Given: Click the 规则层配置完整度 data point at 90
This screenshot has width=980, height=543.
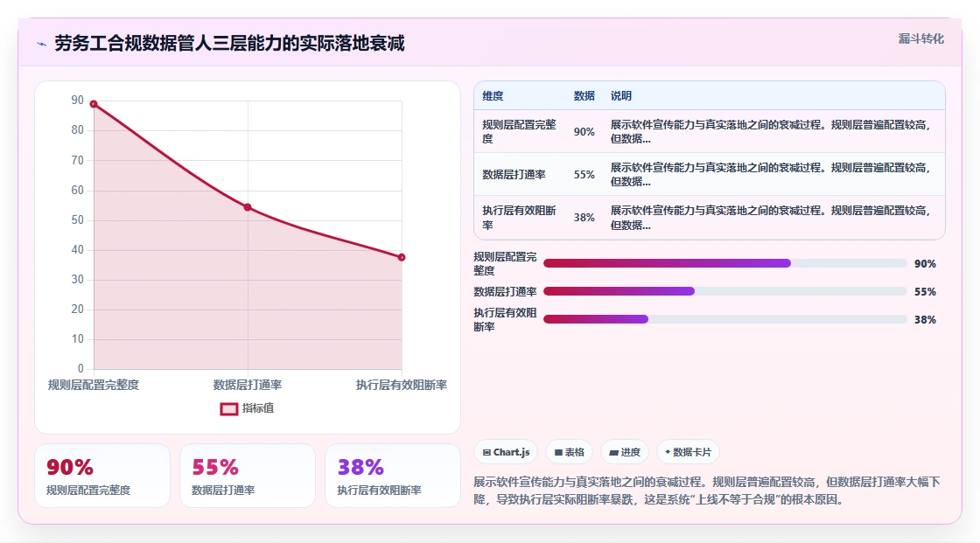Looking at the screenshot, I should (94, 104).
